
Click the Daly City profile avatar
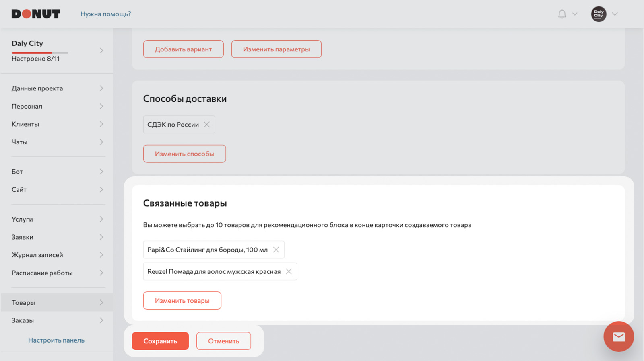pos(599,14)
